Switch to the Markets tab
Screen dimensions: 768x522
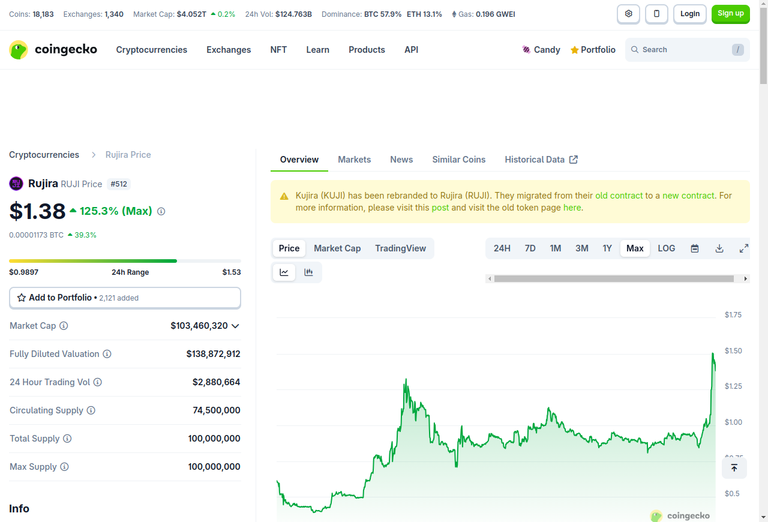(354, 160)
